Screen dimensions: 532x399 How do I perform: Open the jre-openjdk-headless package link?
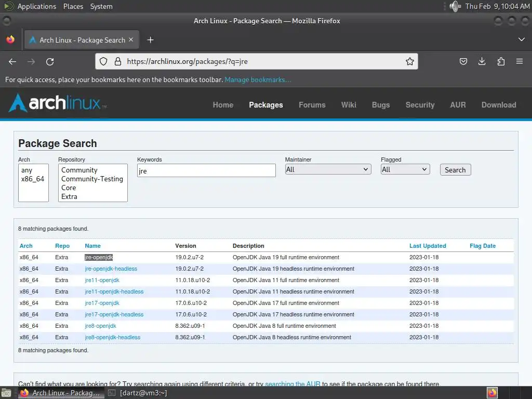tap(111, 269)
